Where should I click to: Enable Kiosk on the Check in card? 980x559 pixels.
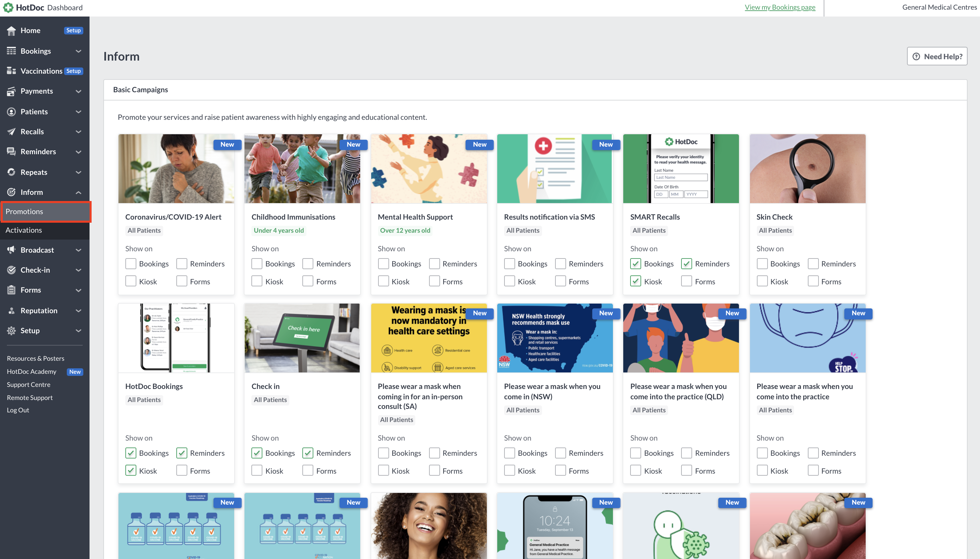[x=257, y=470]
